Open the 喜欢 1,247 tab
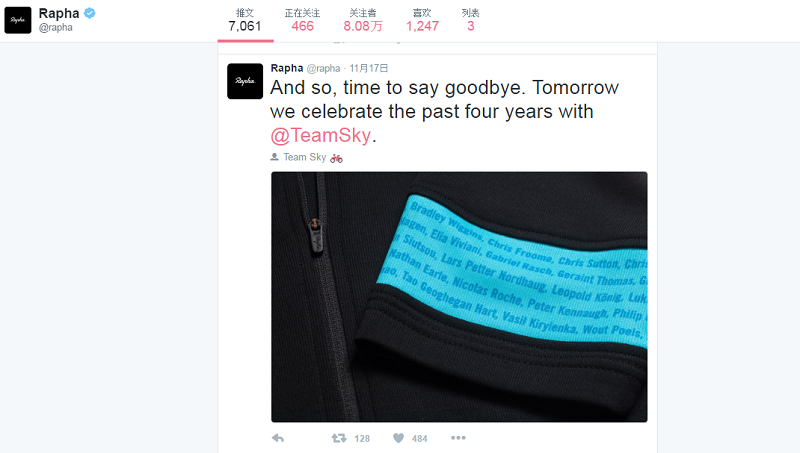The width and height of the screenshot is (800, 453). (x=422, y=21)
